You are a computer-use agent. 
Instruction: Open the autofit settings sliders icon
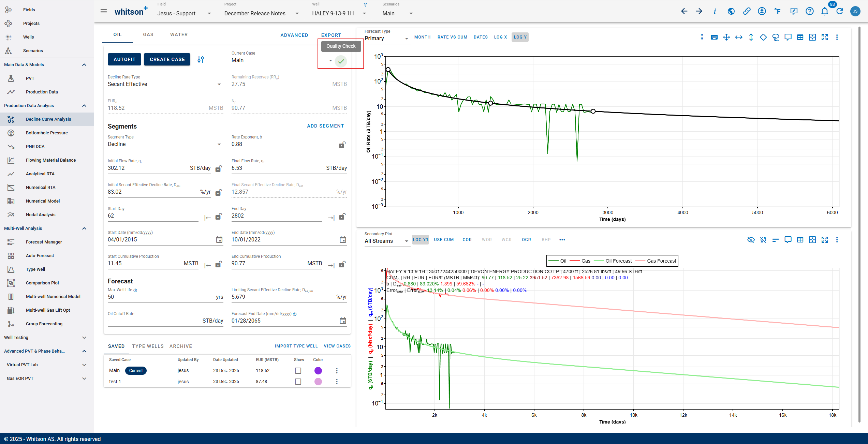[x=201, y=59]
